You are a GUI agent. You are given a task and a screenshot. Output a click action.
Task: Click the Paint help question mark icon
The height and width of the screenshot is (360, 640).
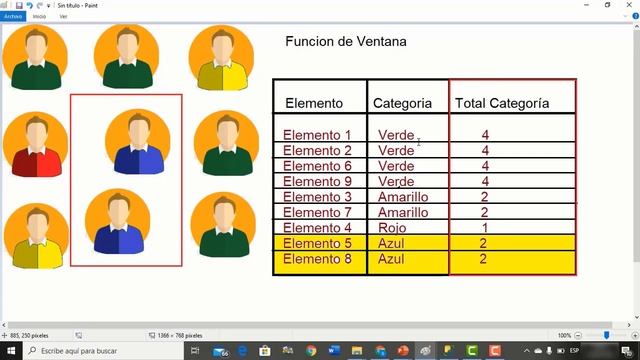636,16
